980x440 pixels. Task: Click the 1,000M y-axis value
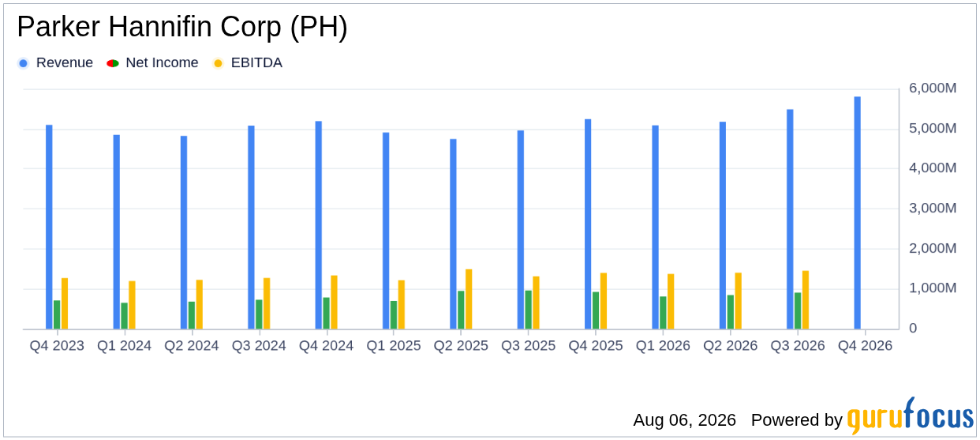(x=933, y=288)
